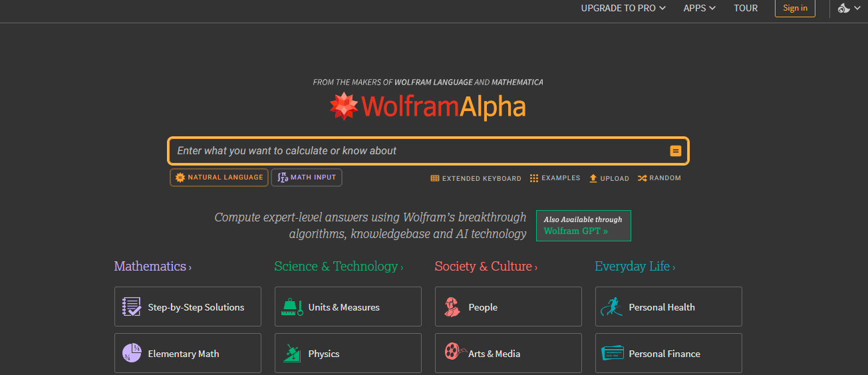The image size is (868, 375).
Task: Click the 'Wolfram Language' bold text
Action: click(x=434, y=82)
